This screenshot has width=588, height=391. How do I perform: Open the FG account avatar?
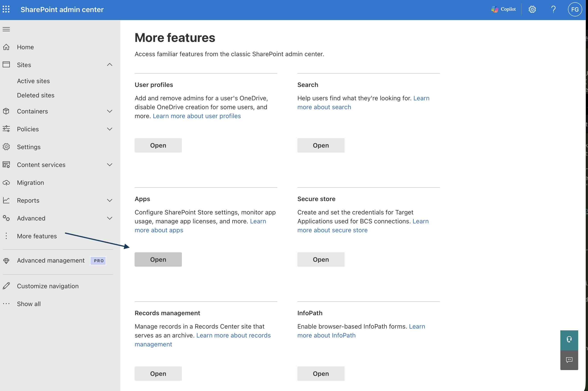[575, 9]
